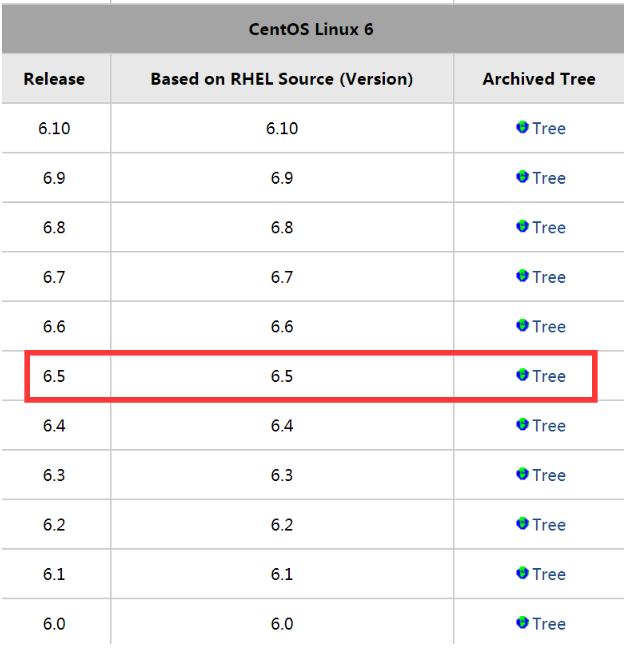Click the 6.4 value in RHEL Source column
Viewport: 630px width, 652px height.
[282, 426]
